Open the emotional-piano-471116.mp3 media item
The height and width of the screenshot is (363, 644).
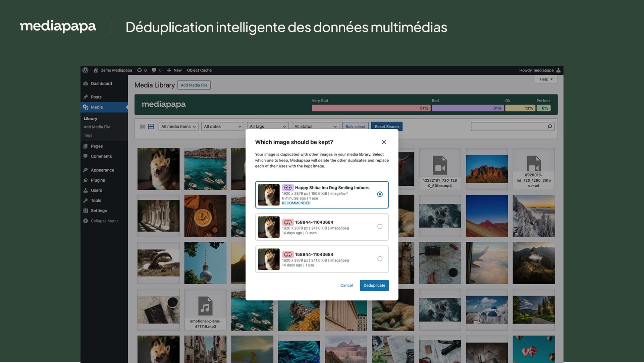coord(205,309)
